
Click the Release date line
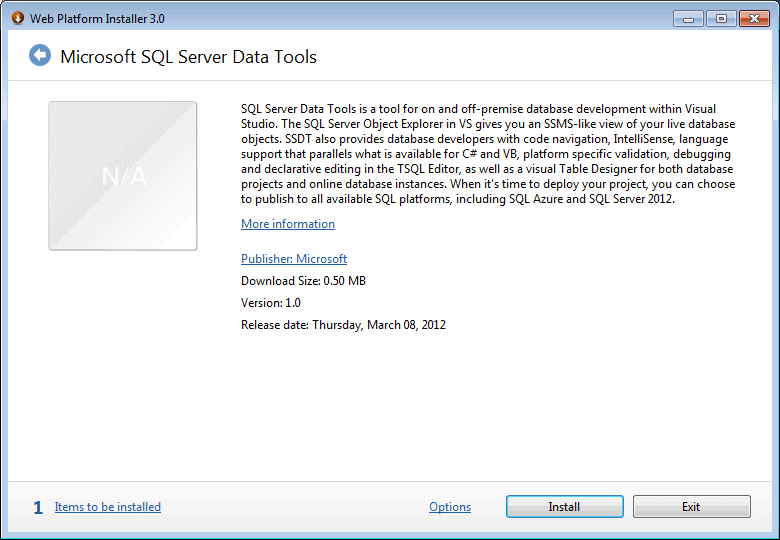pyautogui.click(x=343, y=325)
